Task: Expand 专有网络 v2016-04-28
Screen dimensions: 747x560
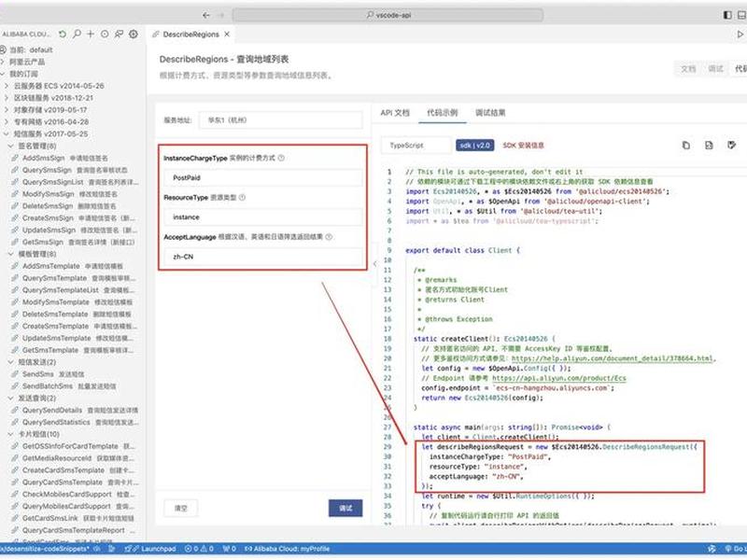Action: pyautogui.click(x=7, y=122)
